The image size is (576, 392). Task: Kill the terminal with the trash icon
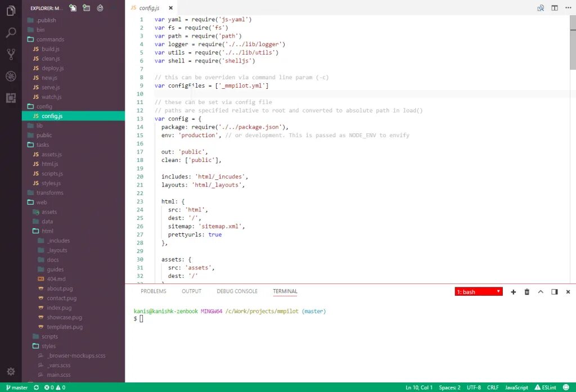[x=526, y=292]
